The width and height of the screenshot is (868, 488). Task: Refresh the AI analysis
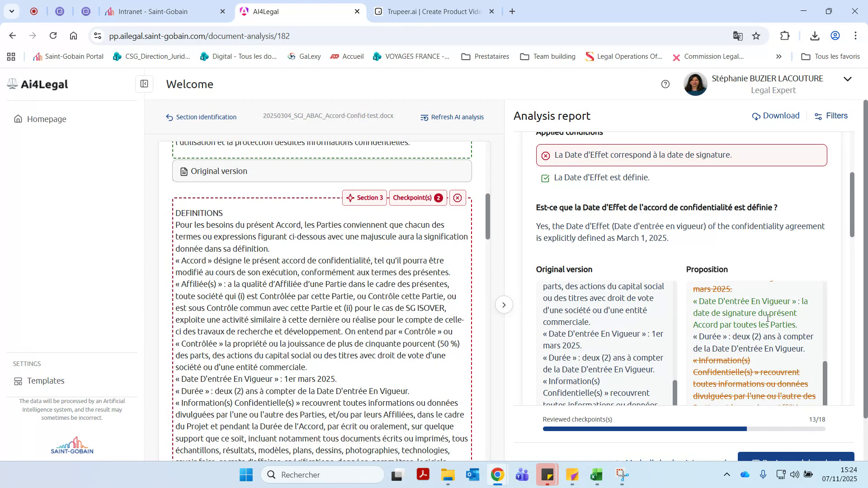click(x=453, y=117)
